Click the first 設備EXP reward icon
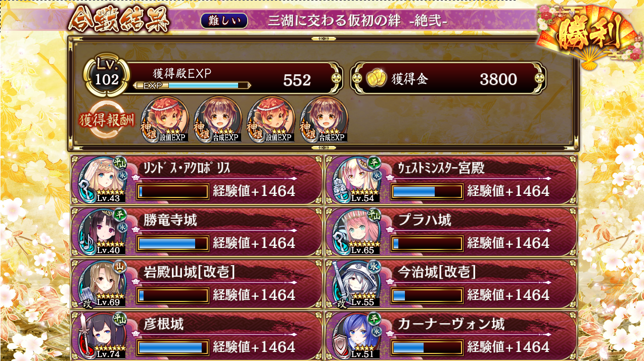Viewport: 644px width, 361px height. tap(165, 120)
